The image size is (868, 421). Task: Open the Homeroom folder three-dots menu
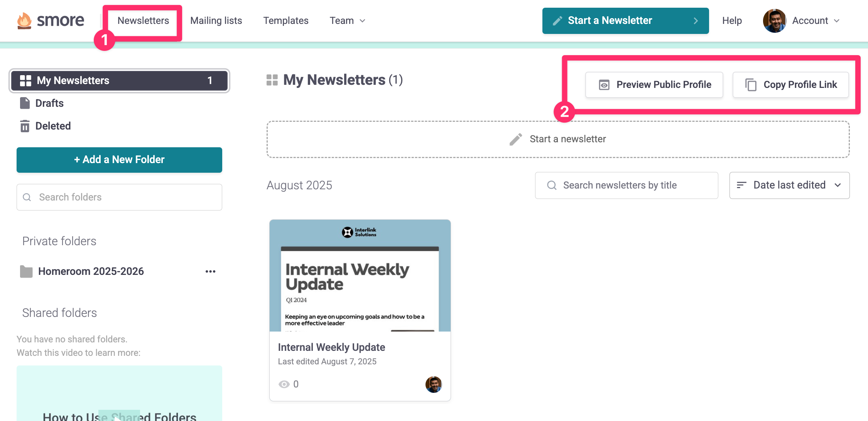210,271
